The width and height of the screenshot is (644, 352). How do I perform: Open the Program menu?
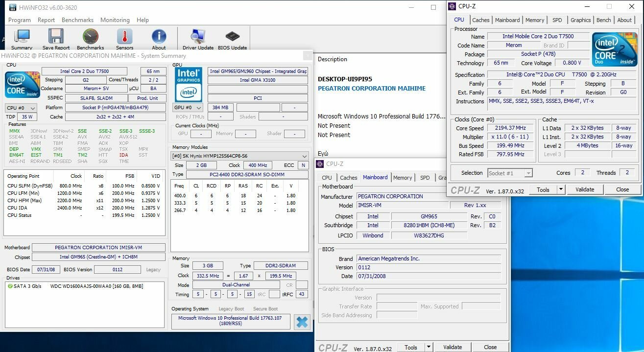pos(20,20)
